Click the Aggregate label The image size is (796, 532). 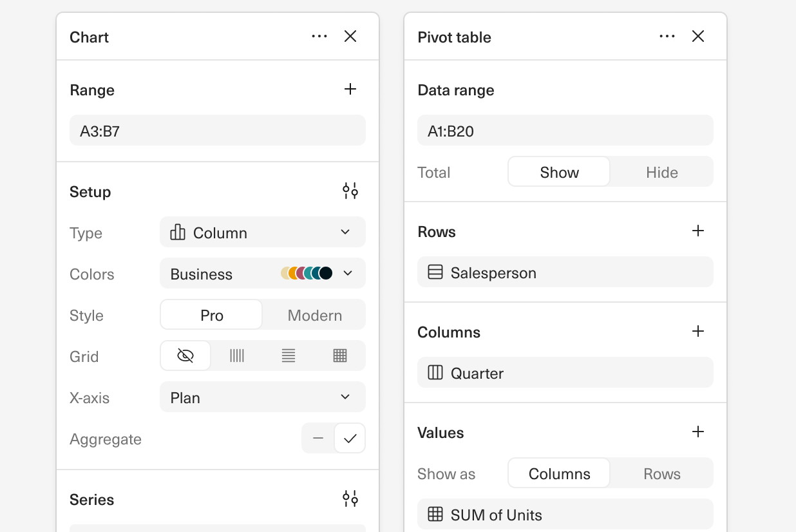[106, 439]
